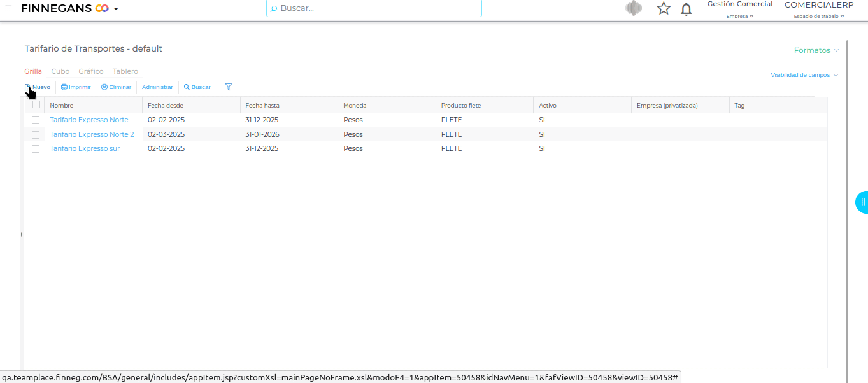The image size is (868, 383).
Task: Select the Tarifario Expresso sur row checkbox
Action: 36,149
